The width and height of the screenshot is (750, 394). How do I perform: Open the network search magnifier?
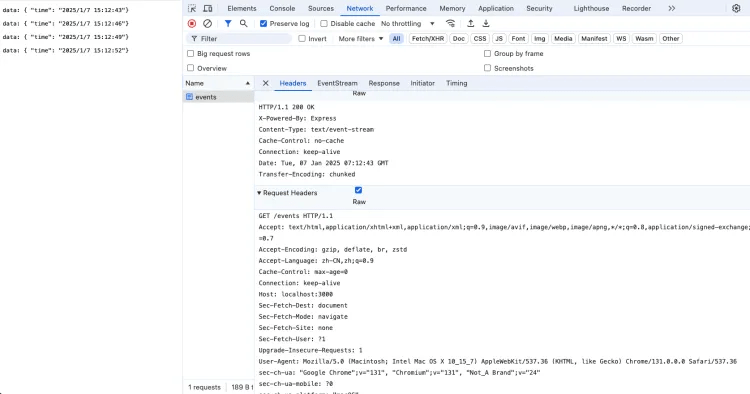(x=243, y=23)
